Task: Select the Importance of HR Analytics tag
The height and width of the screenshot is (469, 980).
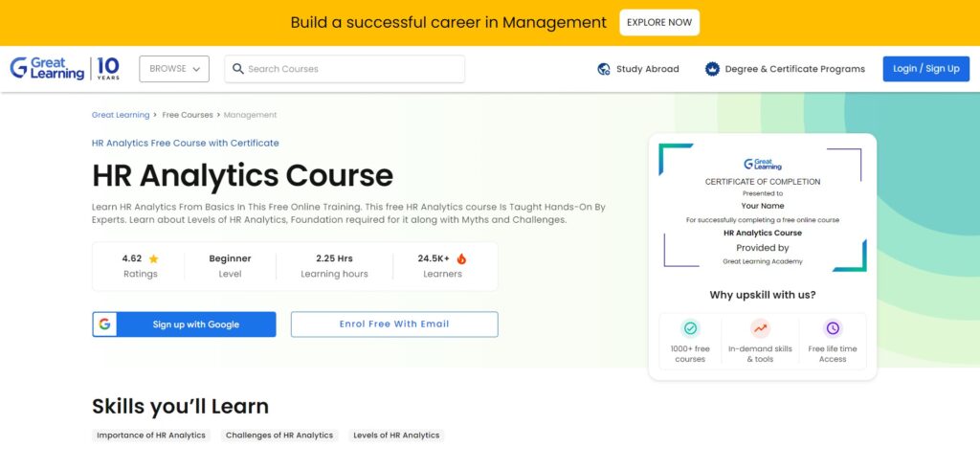Action: click(151, 435)
